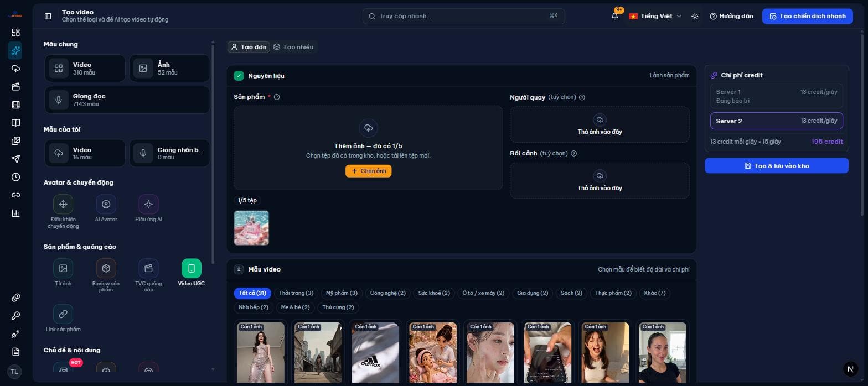The image size is (868, 386).
Task: Select the Video UGC tool
Action: tap(192, 273)
